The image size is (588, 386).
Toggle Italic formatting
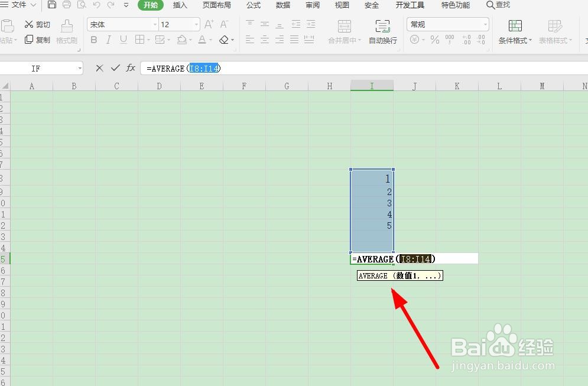click(108, 40)
